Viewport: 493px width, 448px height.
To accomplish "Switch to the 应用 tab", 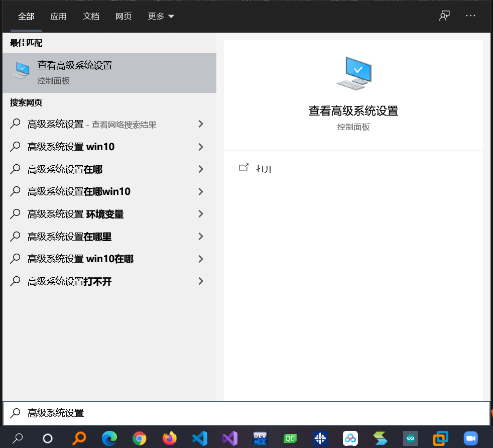I will click(x=58, y=17).
